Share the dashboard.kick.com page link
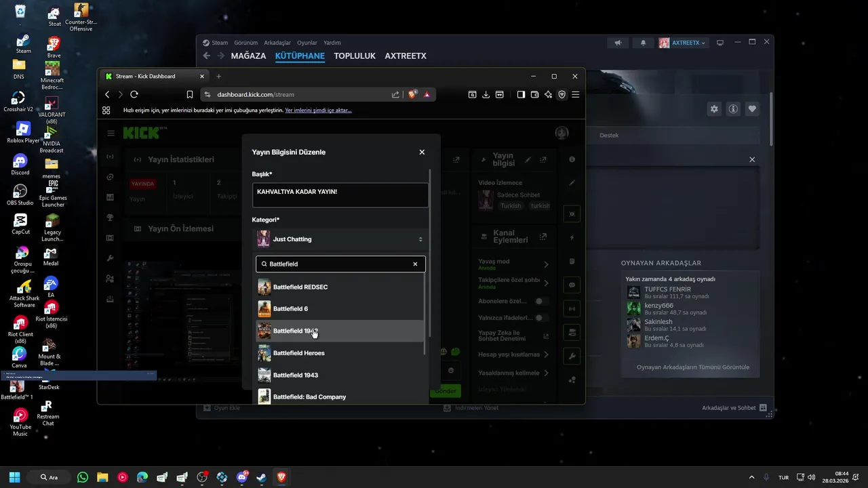This screenshot has width=868, height=488. click(x=395, y=94)
